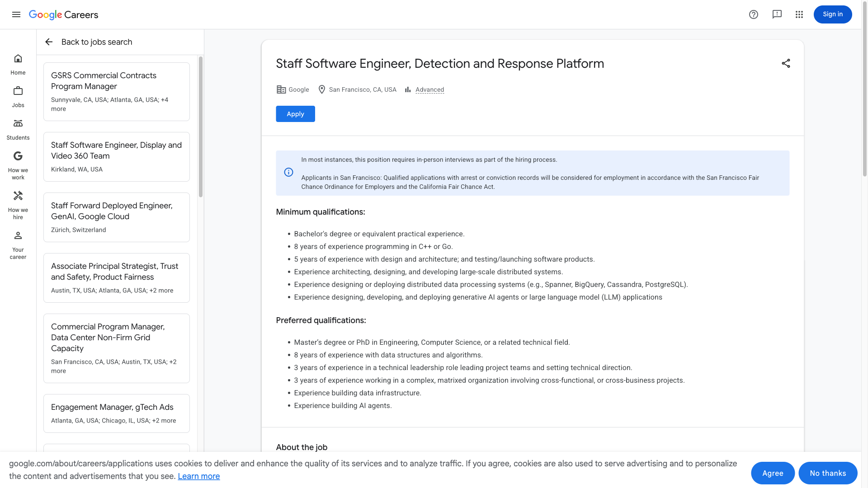Viewport: 868px width, 488px height.
Task: Open Staff Forward Deployed Engineer, GenAI job
Action: click(117, 217)
